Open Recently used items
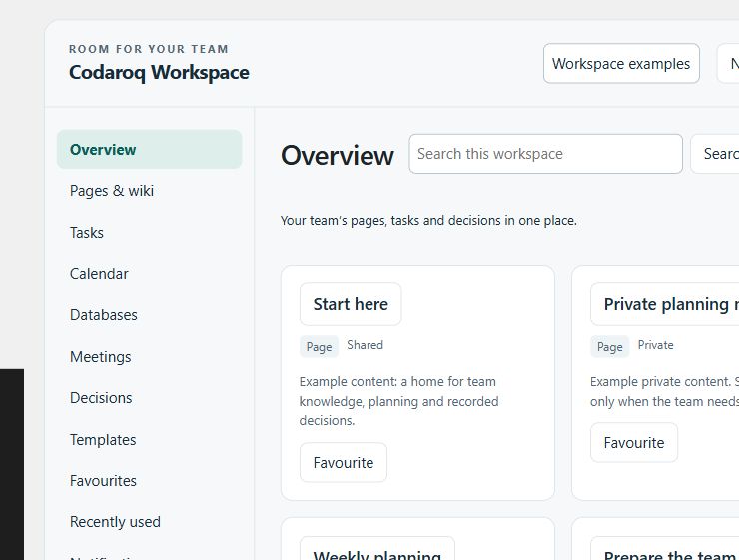 pos(150,522)
